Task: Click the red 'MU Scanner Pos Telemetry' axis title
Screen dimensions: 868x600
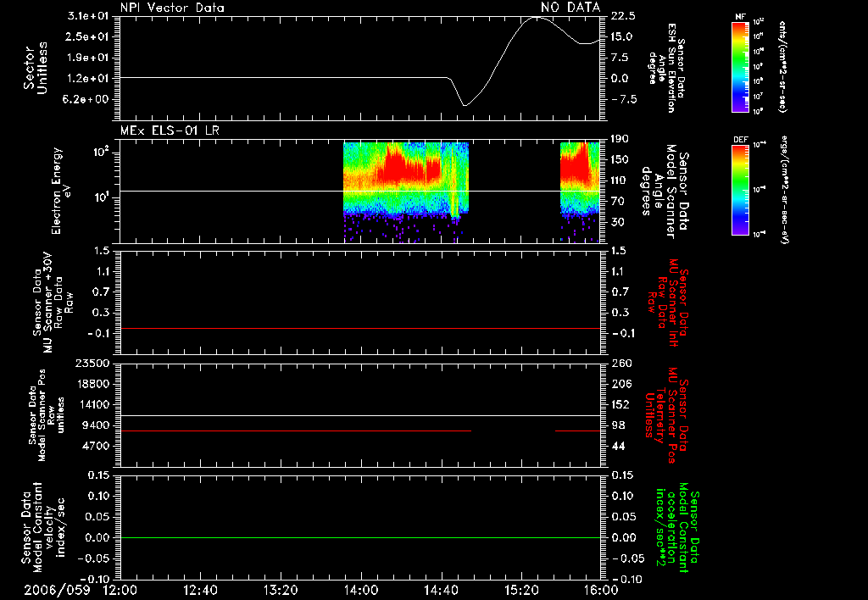Action: coord(666,416)
